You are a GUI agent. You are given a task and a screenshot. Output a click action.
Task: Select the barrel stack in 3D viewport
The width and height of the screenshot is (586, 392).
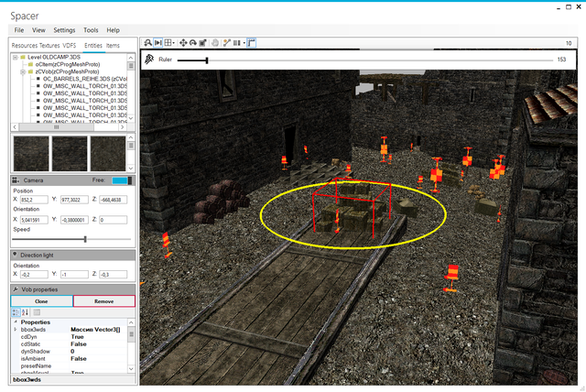(x=221, y=201)
